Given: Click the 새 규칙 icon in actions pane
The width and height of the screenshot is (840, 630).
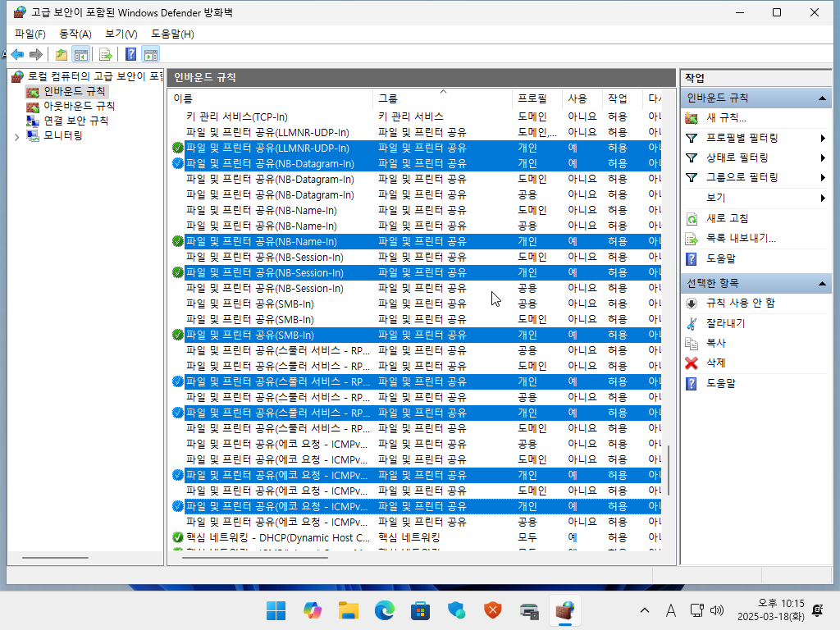Looking at the screenshot, I should coord(692,118).
